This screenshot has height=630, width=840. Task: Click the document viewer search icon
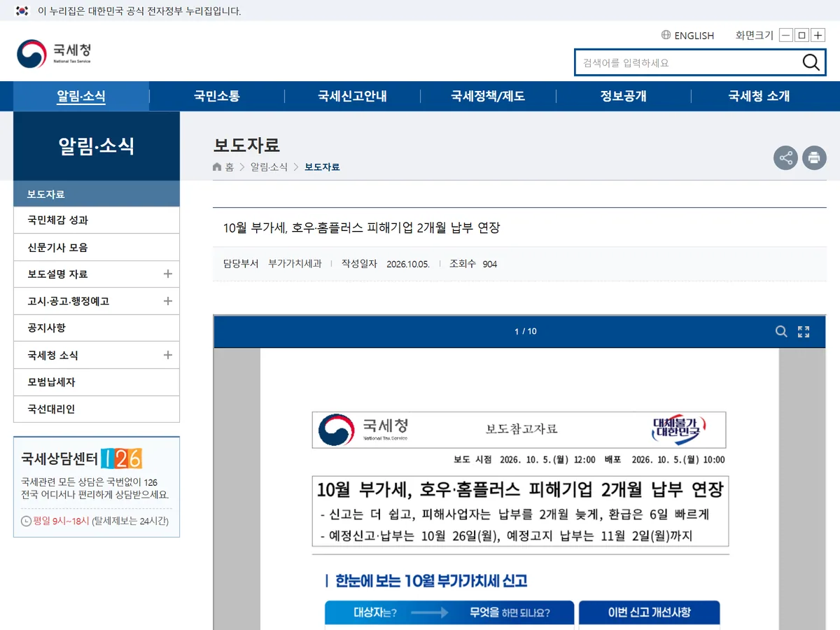click(x=781, y=331)
